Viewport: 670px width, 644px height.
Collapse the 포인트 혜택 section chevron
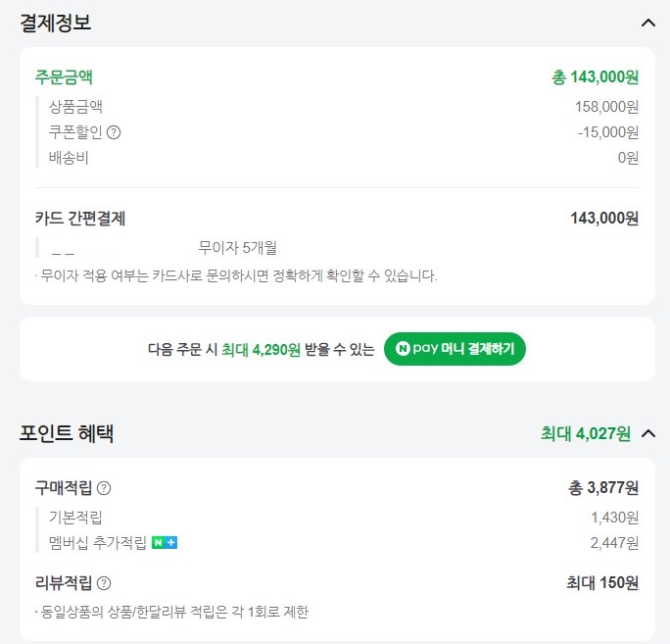pyautogui.click(x=648, y=433)
